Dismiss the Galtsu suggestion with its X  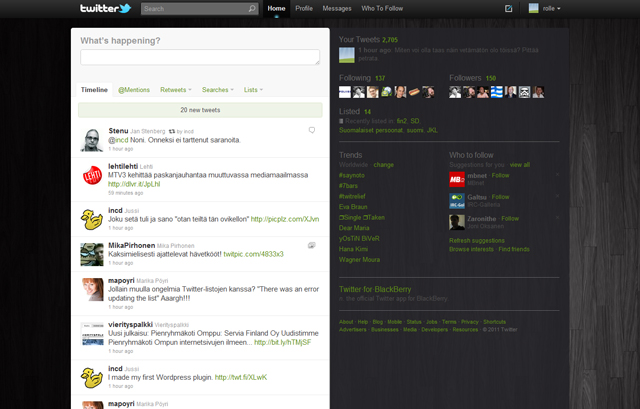(x=557, y=196)
